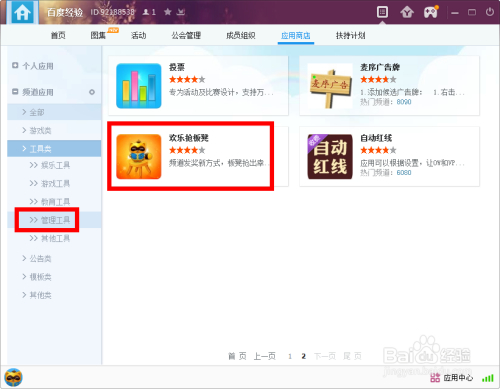The height and width of the screenshot is (389, 500).
Task: Click the power icon at the top right
Action: tap(489, 12)
